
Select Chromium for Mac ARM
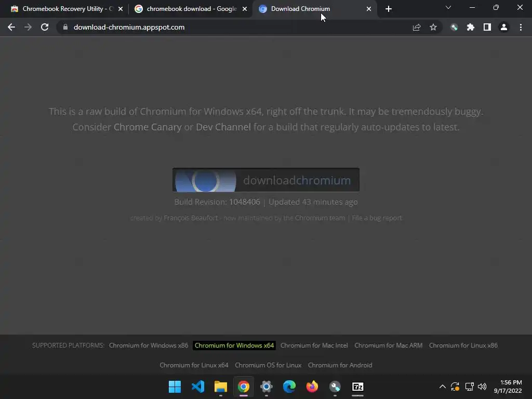coord(389,345)
